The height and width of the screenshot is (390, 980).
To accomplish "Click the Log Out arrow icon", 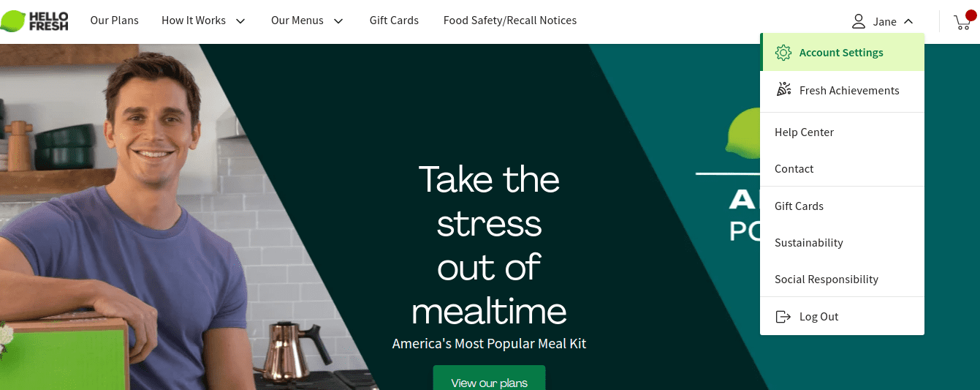I will click(x=783, y=317).
